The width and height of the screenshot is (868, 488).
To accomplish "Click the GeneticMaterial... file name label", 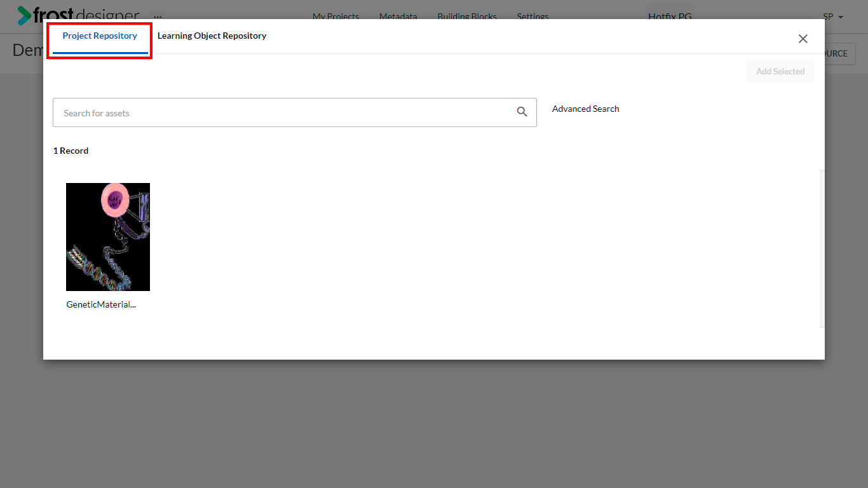I will 101,304.
